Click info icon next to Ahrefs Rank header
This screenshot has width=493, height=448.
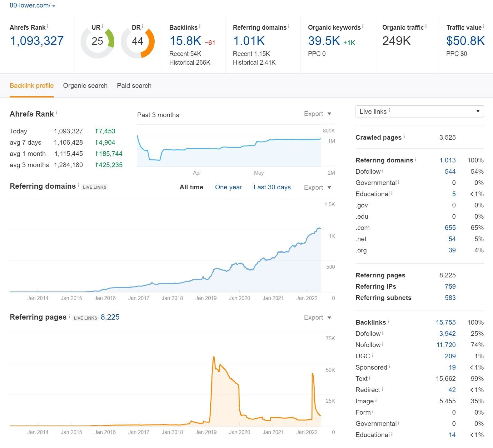47,27
